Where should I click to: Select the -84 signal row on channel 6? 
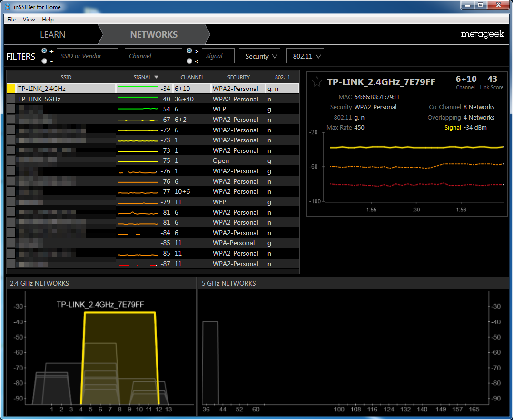pyautogui.click(x=153, y=233)
